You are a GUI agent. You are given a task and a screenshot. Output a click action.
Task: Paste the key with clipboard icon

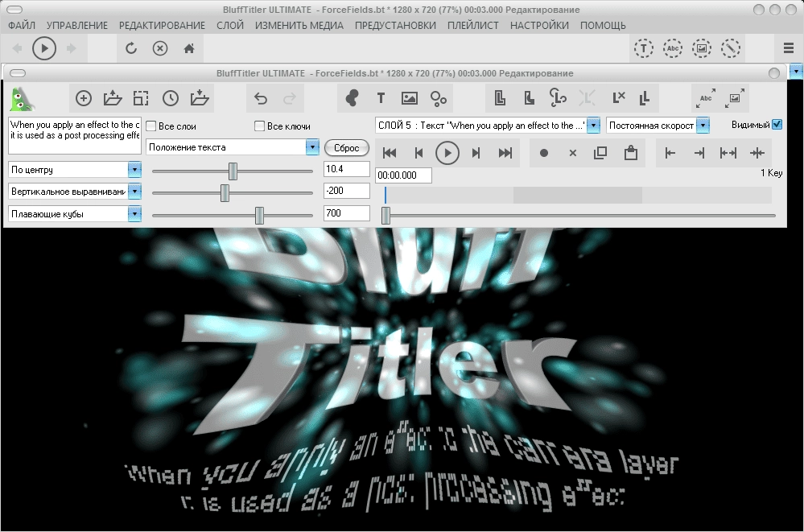click(631, 152)
